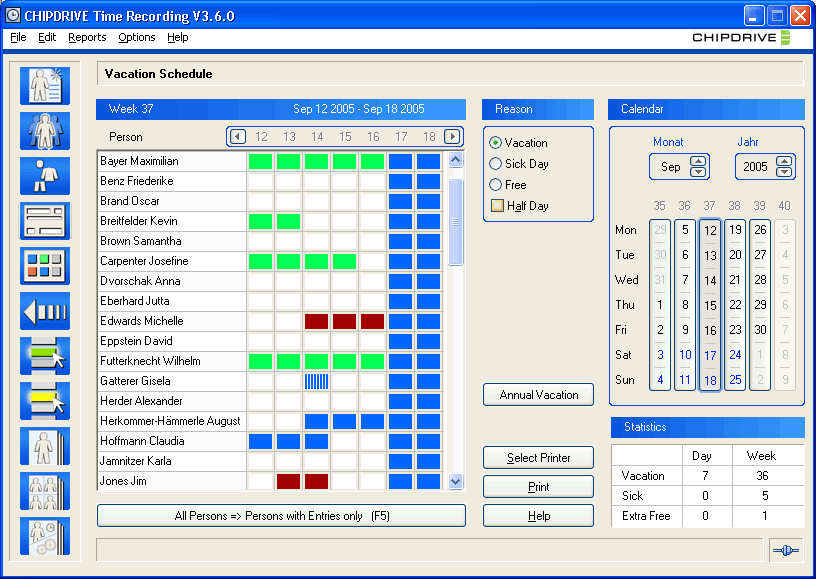
Task: Click the Select Printer button
Action: click(538, 458)
